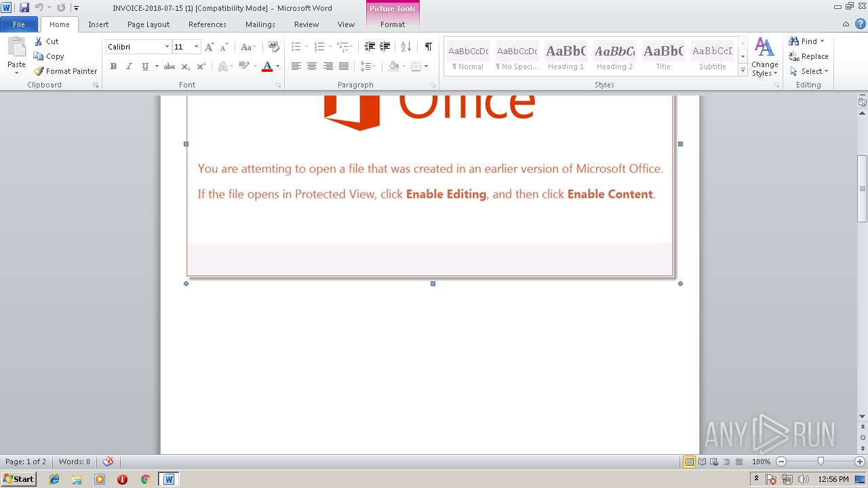Save the document from Quick Access toolbar
868x488 pixels.
pos(24,7)
